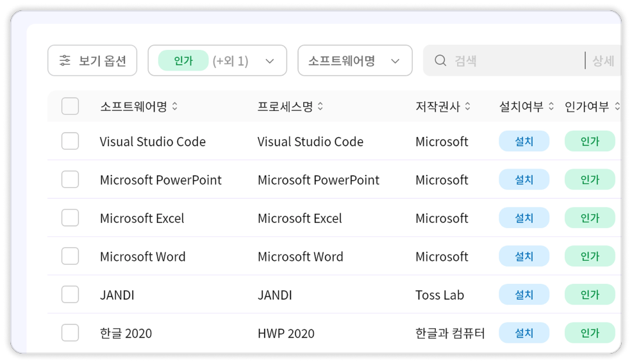This screenshot has width=632, height=364.
Task: Click 인가 badge in 한글 2020 row
Action: (590, 333)
